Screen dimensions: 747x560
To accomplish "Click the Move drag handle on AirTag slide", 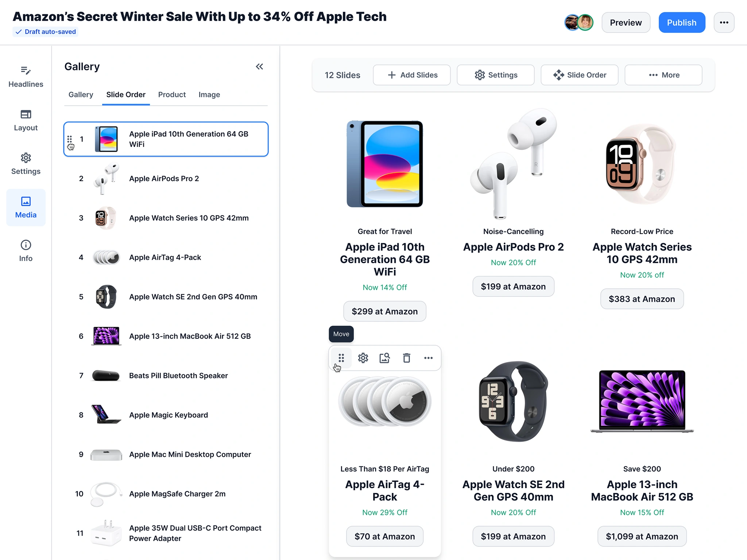I will pos(341,358).
